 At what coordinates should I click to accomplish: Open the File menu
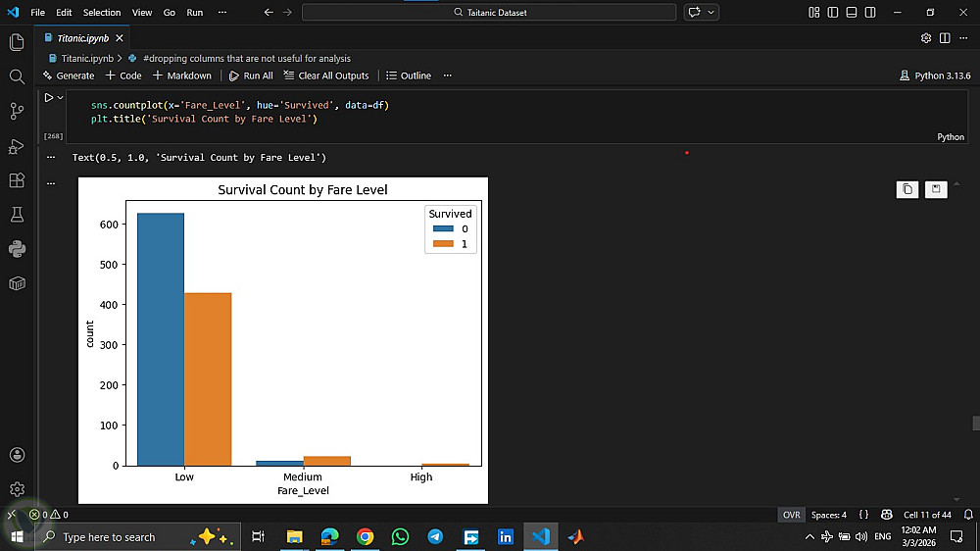[37, 13]
